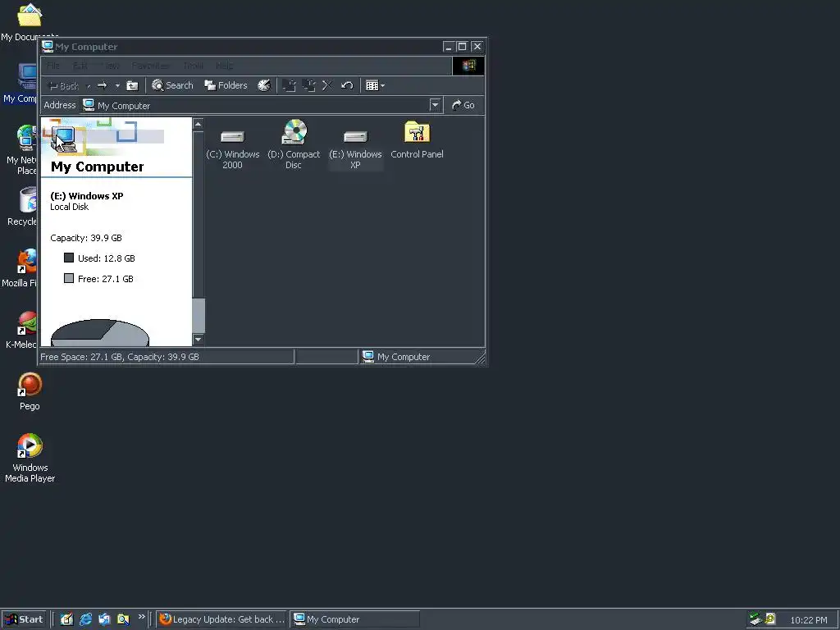Open the Help menu
Viewport: 840px width, 630px height.
click(225, 66)
